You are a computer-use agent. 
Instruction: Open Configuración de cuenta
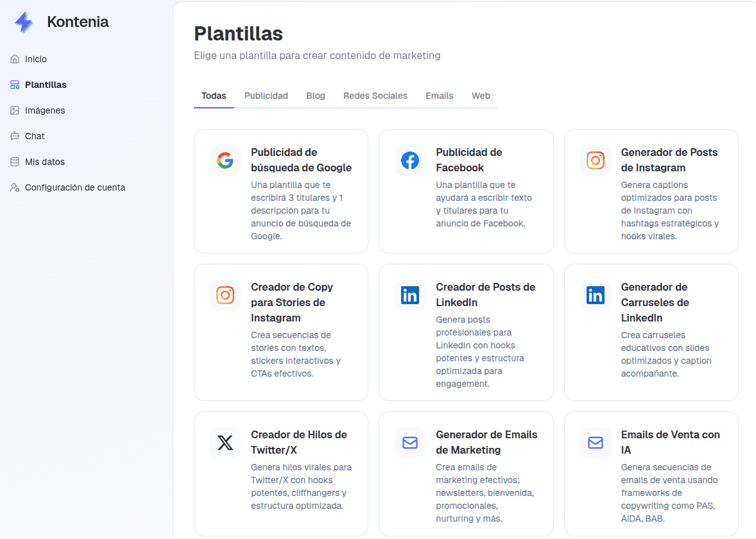(75, 187)
